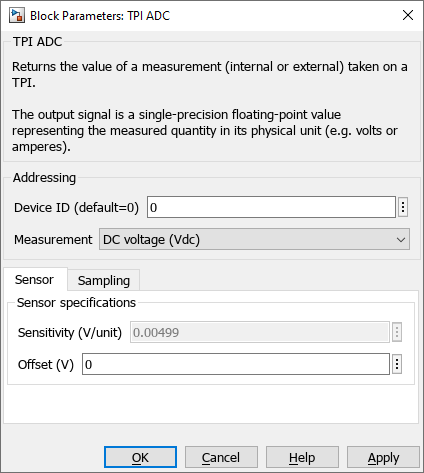Close the Block Parameters dialog
424x473 pixels.
[408, 15]
